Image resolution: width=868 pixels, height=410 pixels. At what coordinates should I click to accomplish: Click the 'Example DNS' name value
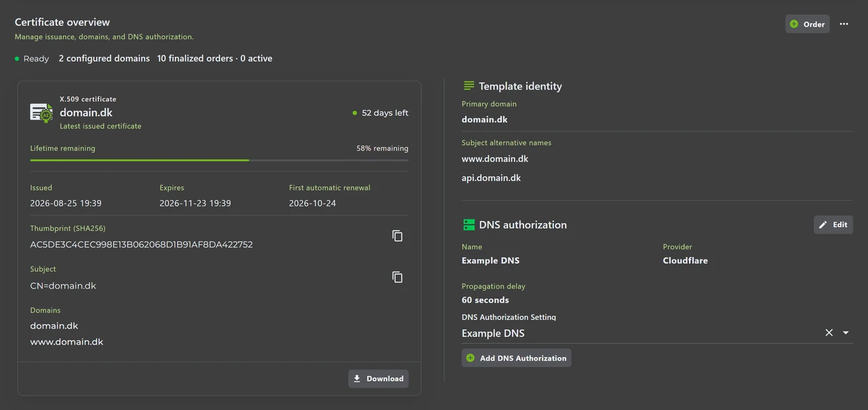tap(491, 261)
